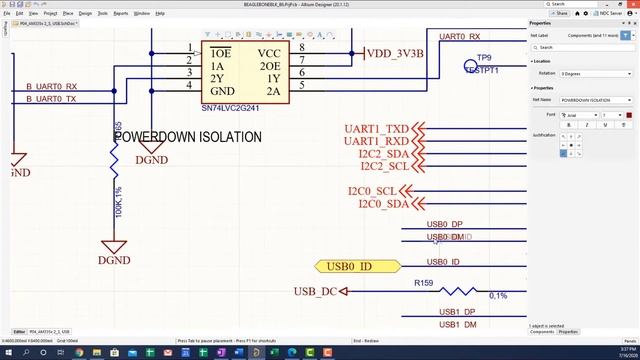Select the USB0_ID port on the schematic
The width and height of the screenshot is (640, 360).
click(x=358, y=267)
